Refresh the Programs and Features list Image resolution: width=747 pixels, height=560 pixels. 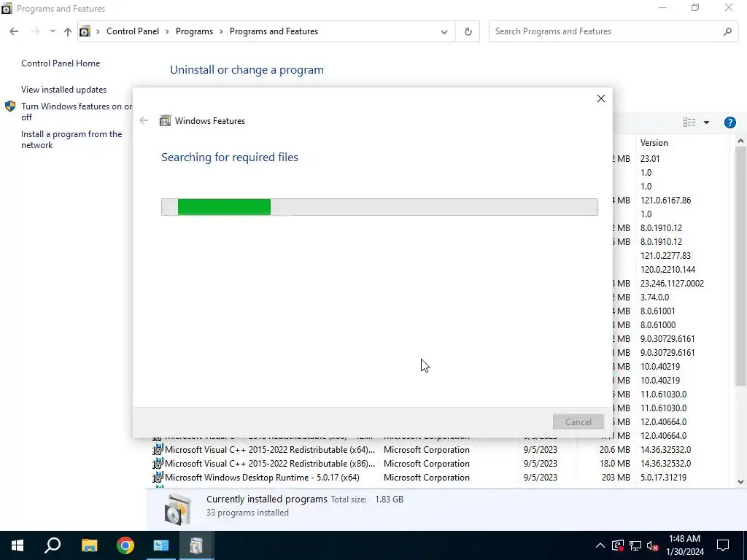(x=468, y=31)
